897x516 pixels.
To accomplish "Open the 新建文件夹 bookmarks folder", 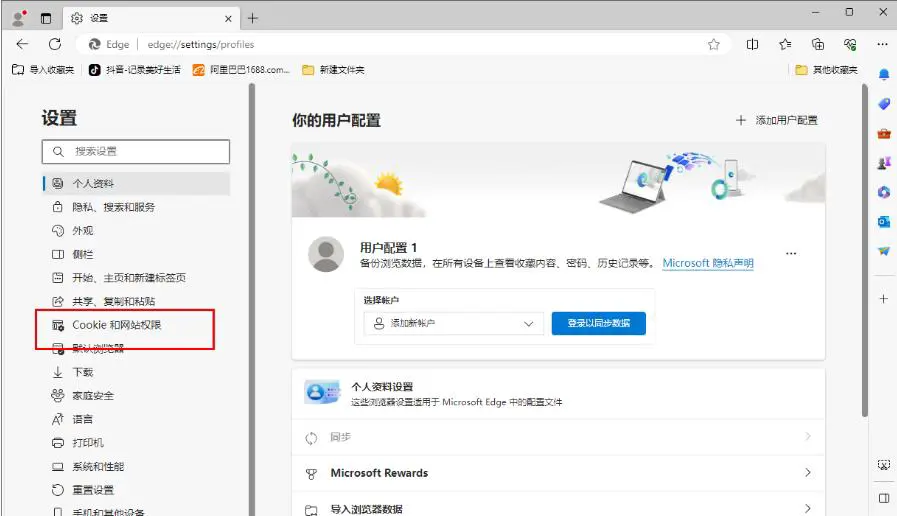I will click(334, 70).
